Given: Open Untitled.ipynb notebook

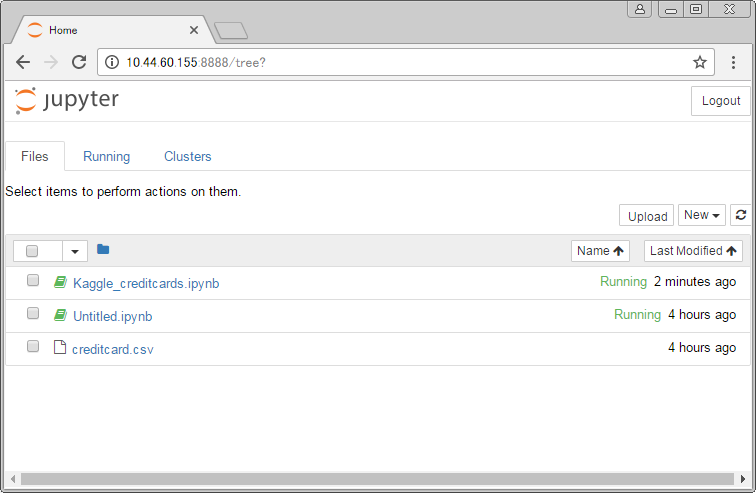Looking at the screenshot, I should tap(113, 316).
